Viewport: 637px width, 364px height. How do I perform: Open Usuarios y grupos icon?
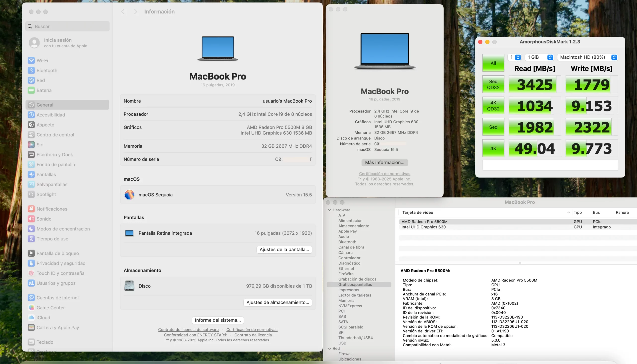tap(31, 283)
